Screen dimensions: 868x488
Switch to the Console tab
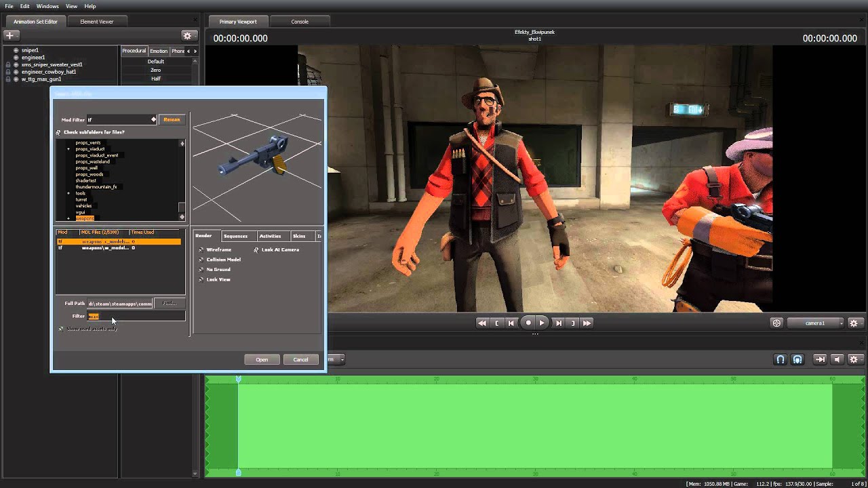[300, 22]
